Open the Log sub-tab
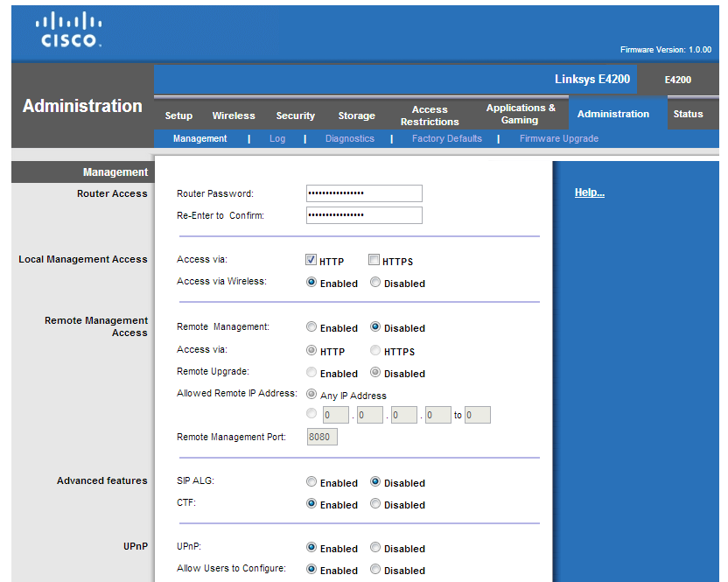 (277, 138)
